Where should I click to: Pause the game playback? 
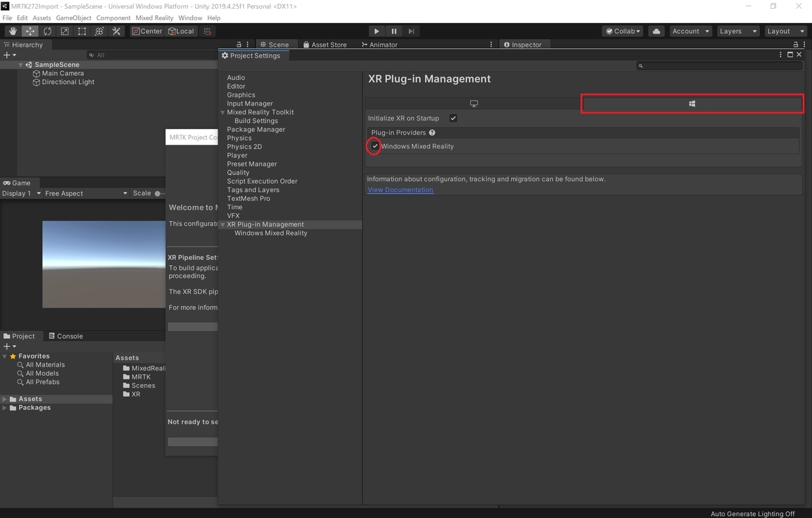click(x=394, y=31)
